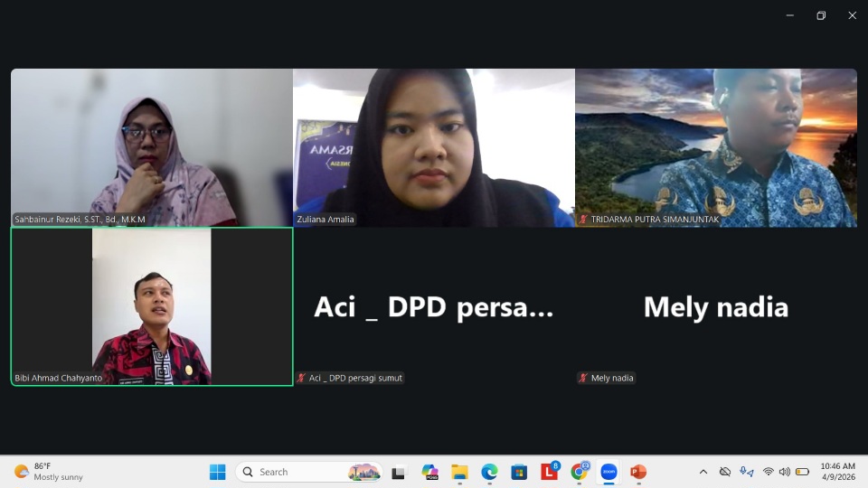Open the clock and date flyout
The image size is (868, 488).
[x=837, y=472]
